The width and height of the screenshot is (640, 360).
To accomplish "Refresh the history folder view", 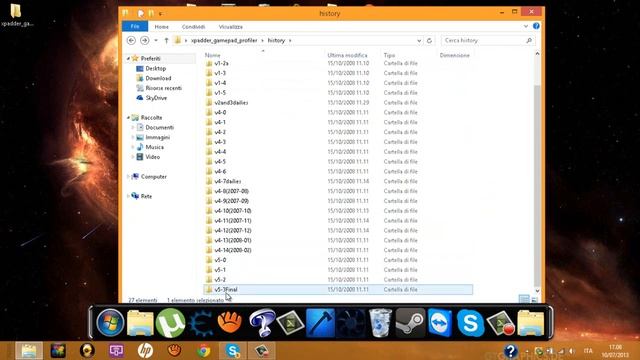I will click(429, 40).
